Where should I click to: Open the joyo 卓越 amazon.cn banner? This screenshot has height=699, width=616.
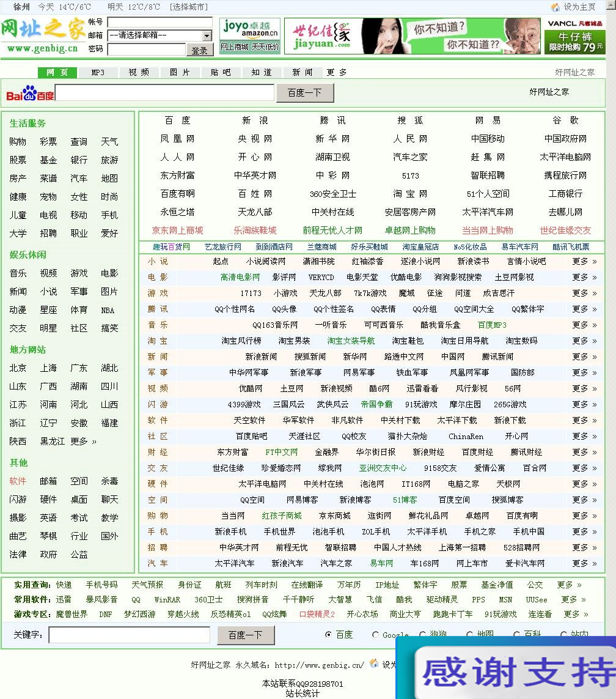[250, 35]
